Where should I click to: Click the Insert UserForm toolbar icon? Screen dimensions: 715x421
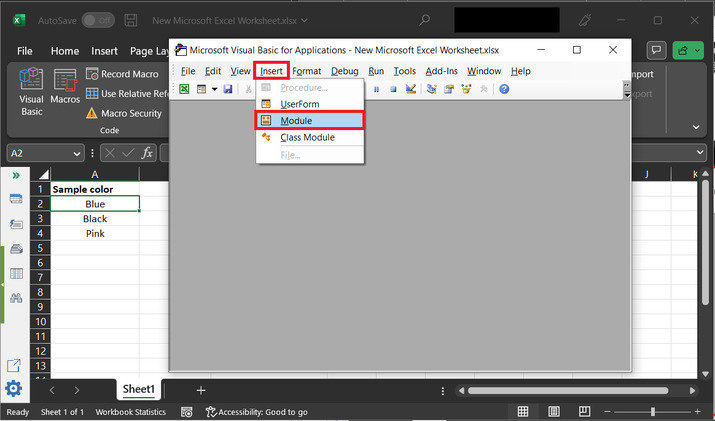(x=201, y=89)
